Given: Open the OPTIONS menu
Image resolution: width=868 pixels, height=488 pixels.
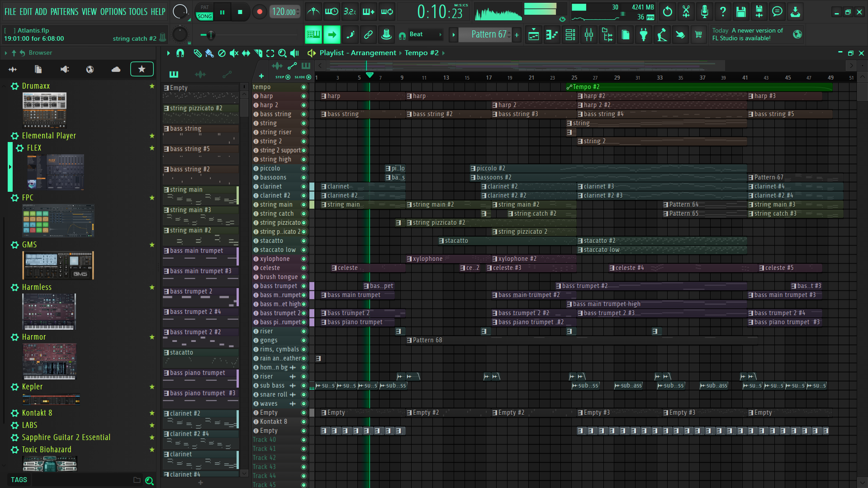Looking at the screenshot, I should pos(113,12).
